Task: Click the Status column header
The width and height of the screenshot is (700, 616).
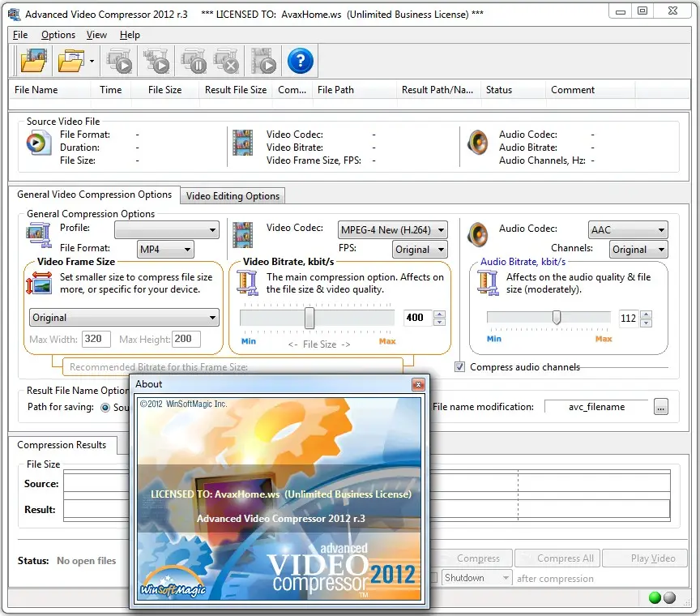Action: coord(513,90)
